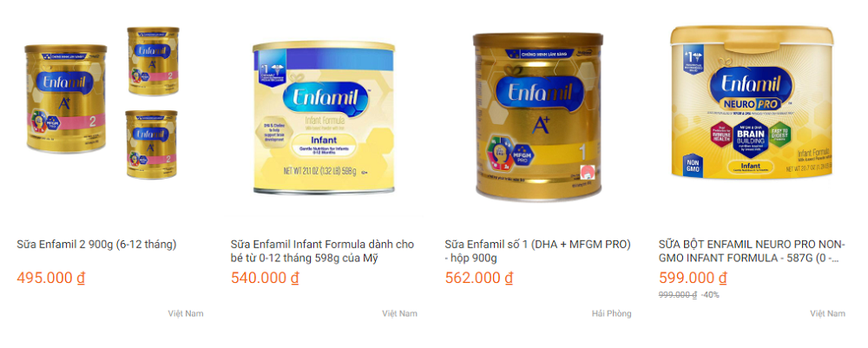This screenshot has height=348, width=868.
Task: Open the Enfamil A+ number 1 gold can image
Action: [537, 117]
